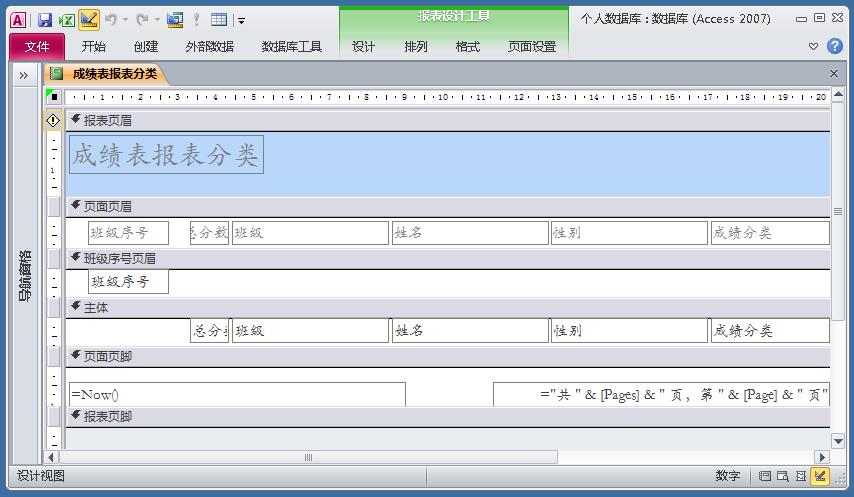Close the 成绩表报表分类 report tab
Viewport: 854px width, 497px height.
[834, 73]
